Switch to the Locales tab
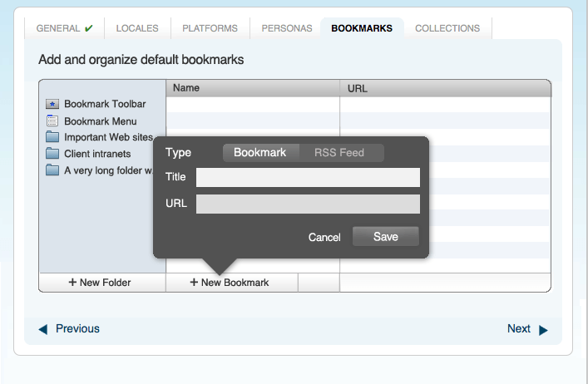Image resolution: width=588 pixels, height=384 pixels. (x=137, y=28)
